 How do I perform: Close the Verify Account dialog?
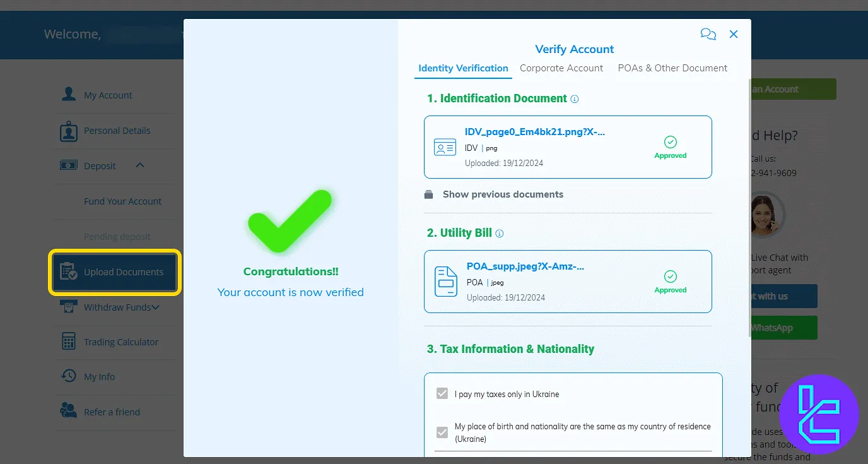[733, 34]
